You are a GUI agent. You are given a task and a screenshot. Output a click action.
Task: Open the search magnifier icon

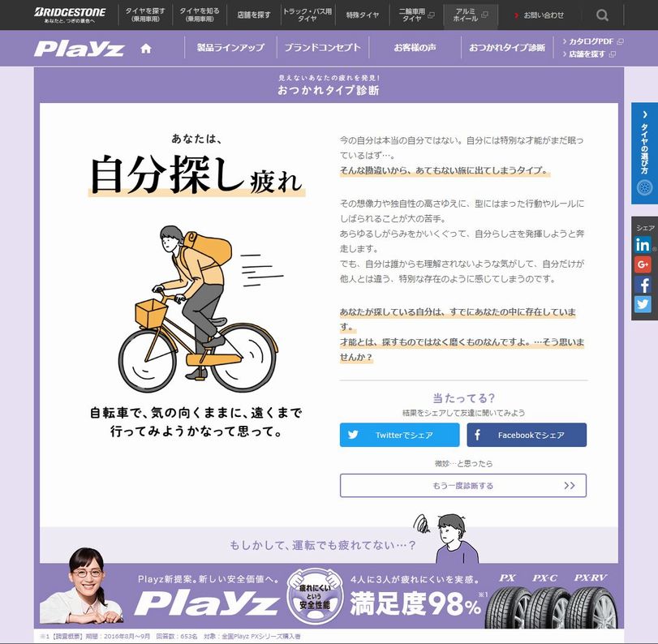(x=603, y=15)
